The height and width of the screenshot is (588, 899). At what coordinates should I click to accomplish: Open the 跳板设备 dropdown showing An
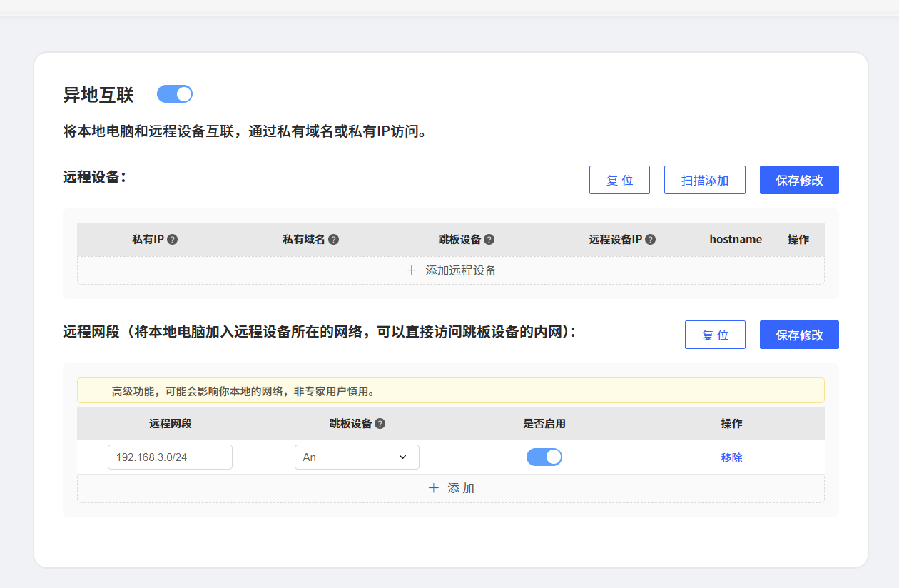356,457
